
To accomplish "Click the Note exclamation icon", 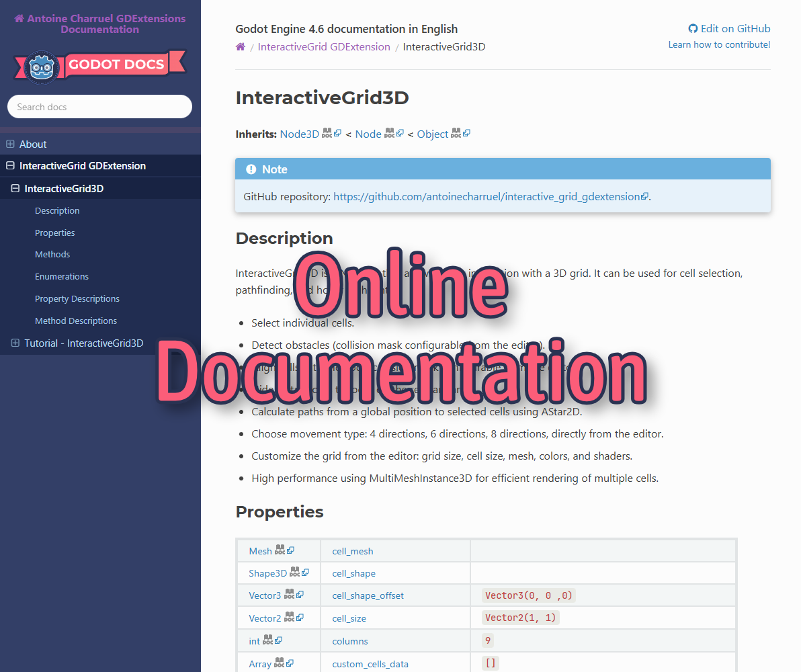I will click(251, 169).
